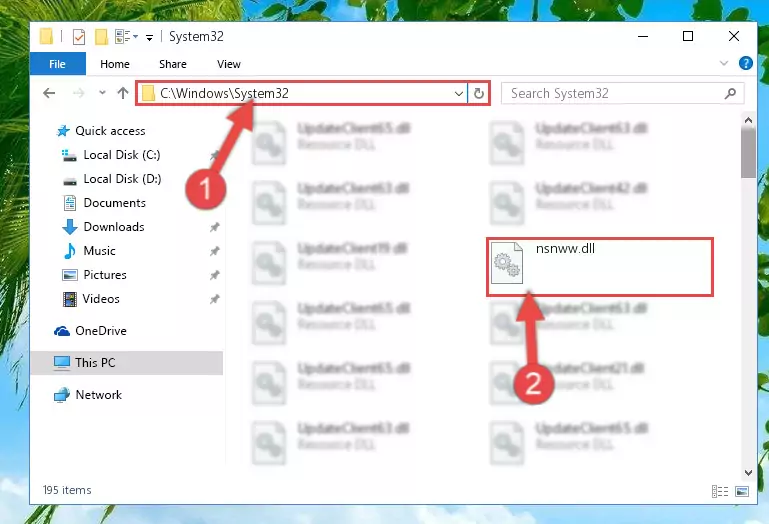Switch to Details view in status bar
The width and height of the screenshot is (769, 524).
click(719, 491)
